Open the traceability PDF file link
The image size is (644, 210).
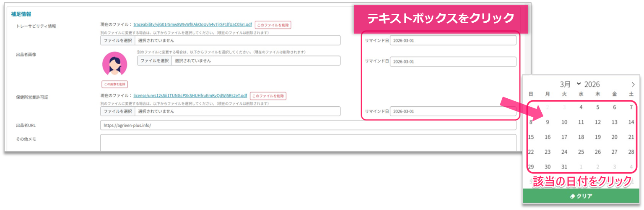click(192, 25)
